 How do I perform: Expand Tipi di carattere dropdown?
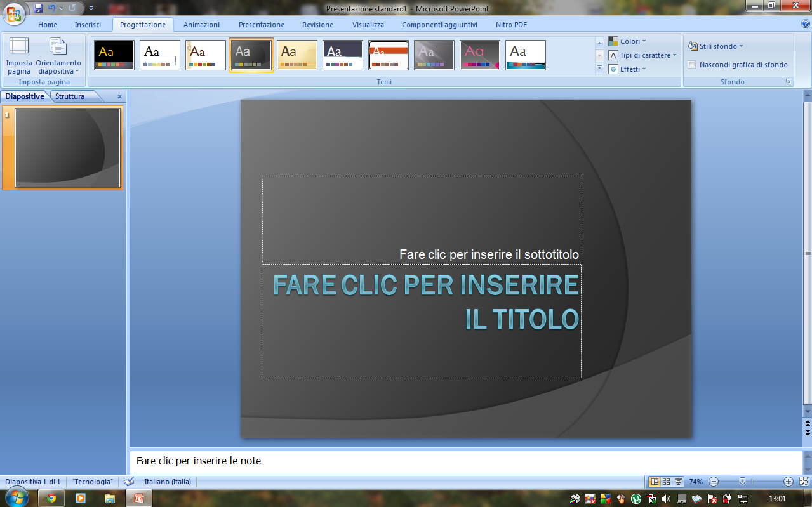pyautogui.click(x=643, y=55)
